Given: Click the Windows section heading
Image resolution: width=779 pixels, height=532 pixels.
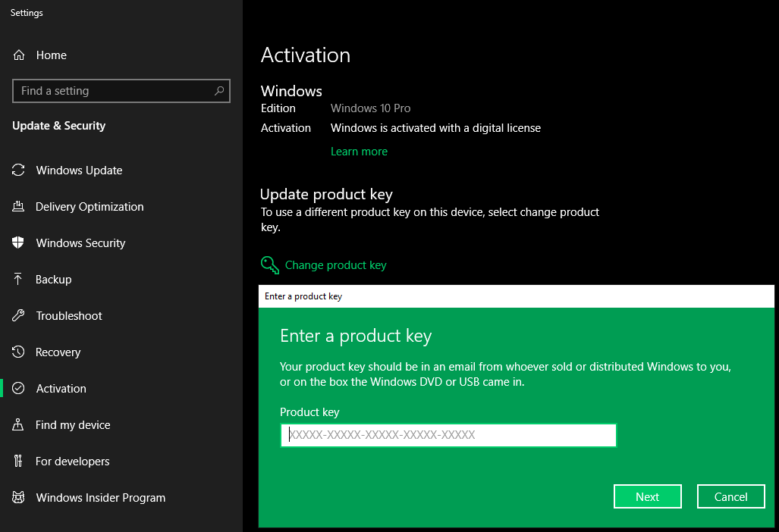Looking at the screenshot, I should tap(291, 91).
